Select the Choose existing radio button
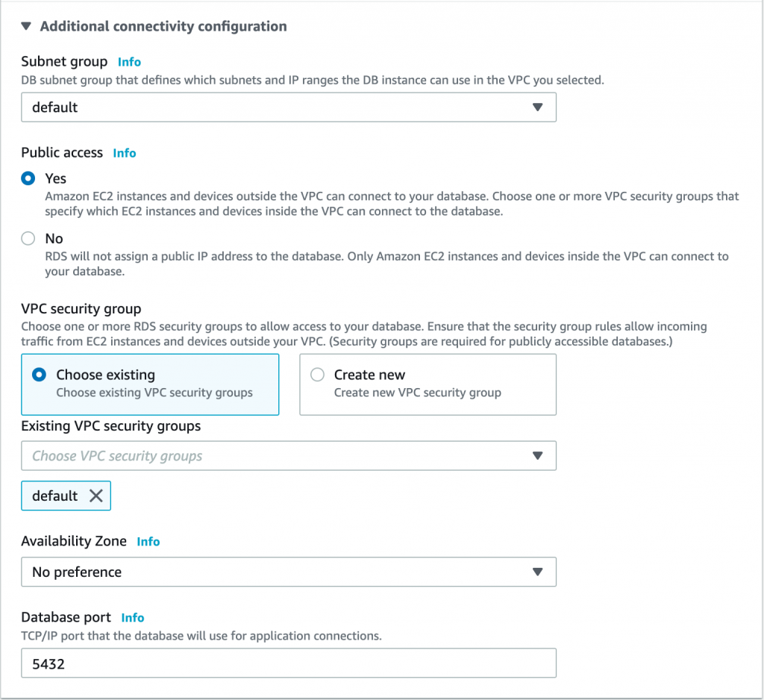 pos(40,375)
